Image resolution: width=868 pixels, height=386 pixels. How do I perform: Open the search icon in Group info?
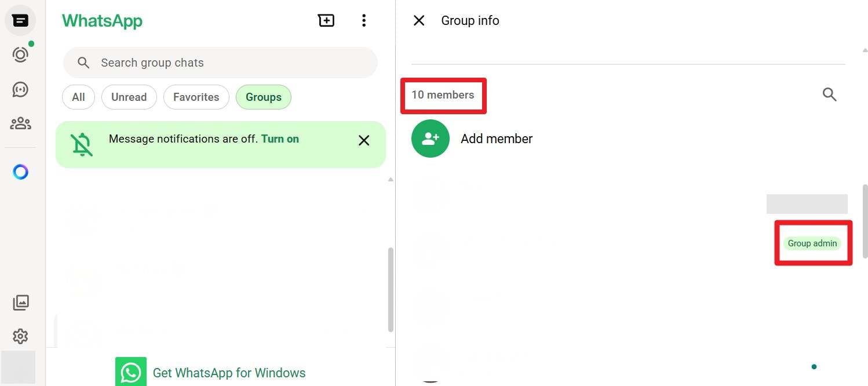point(829,94)
